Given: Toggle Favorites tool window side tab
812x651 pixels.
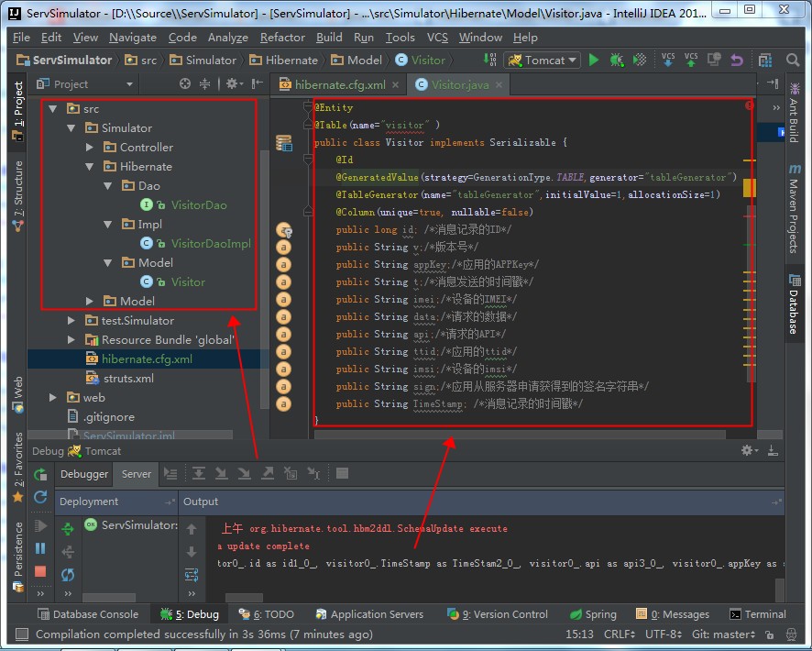Looking at the screenshot, I should pos(17,467).
